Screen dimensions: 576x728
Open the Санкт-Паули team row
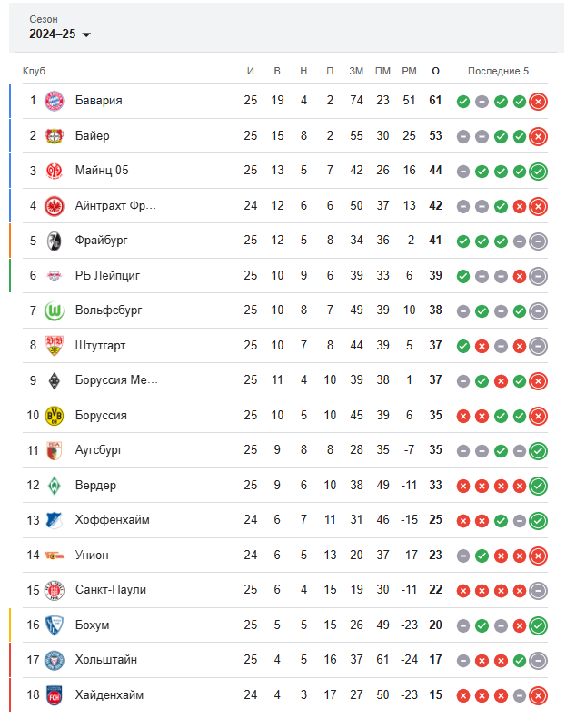pos(284,590)
